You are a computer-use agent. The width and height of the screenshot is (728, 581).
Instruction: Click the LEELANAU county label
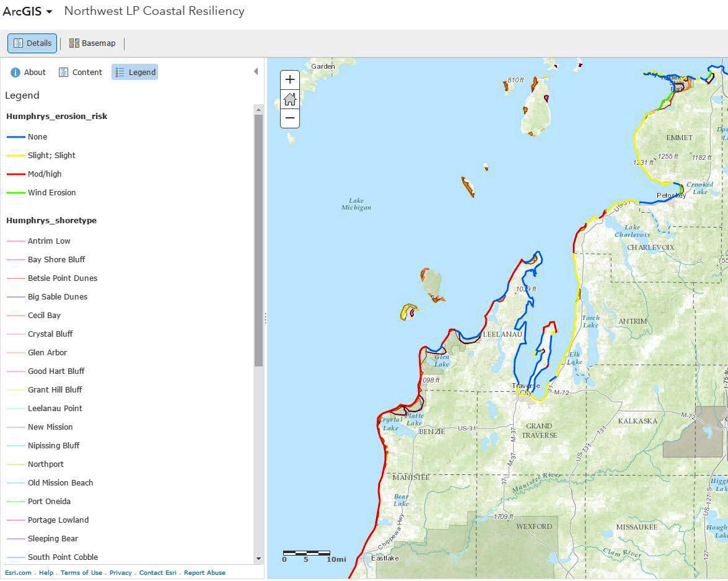coord(503,334)
